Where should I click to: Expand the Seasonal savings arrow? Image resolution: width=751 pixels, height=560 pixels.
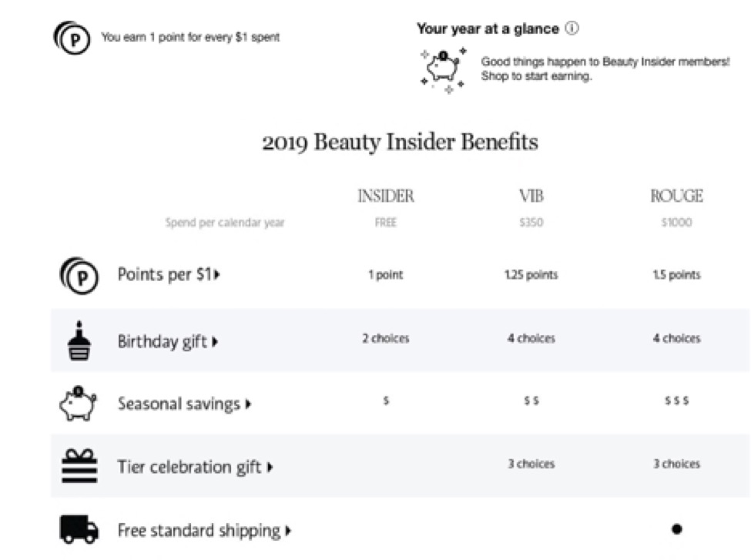tap(248, 404)
